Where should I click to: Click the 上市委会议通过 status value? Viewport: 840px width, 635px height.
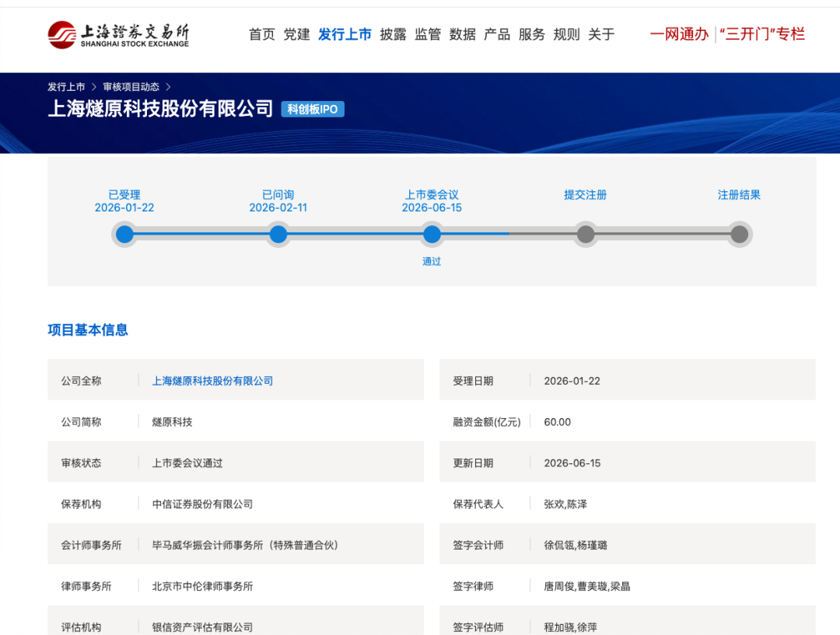[x=187, y=463]
